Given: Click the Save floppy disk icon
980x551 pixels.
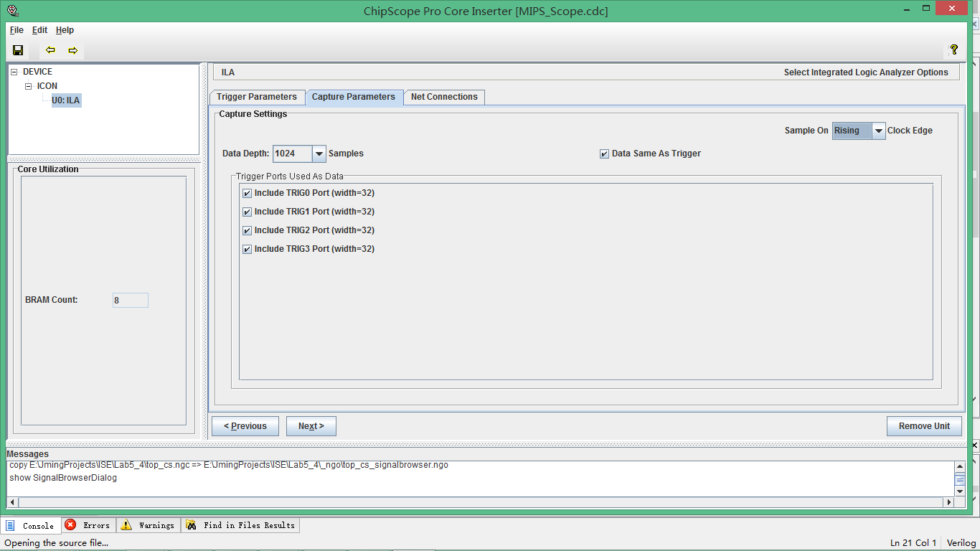Looking at the screenshot, I should (18, 50).
